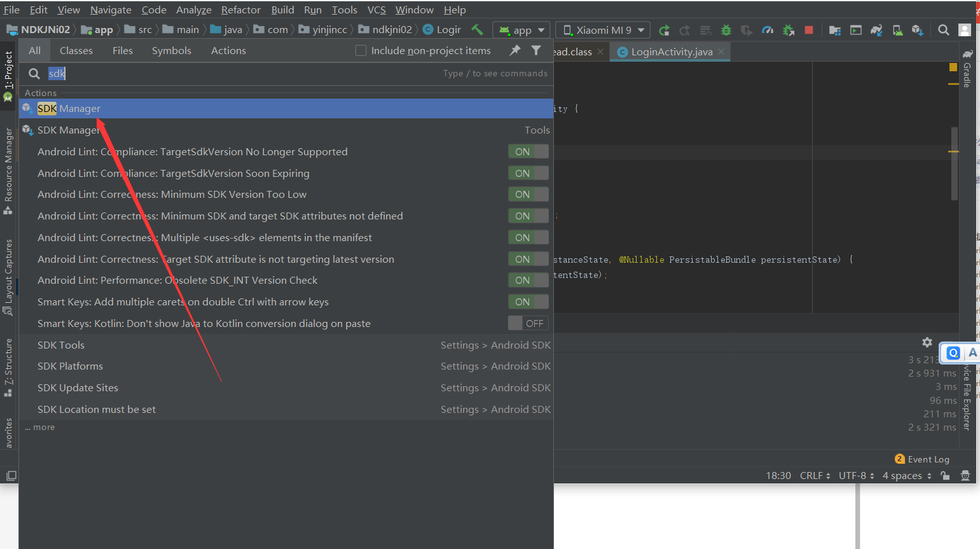Close the LoginActivity.java tab

click(721, 52)
